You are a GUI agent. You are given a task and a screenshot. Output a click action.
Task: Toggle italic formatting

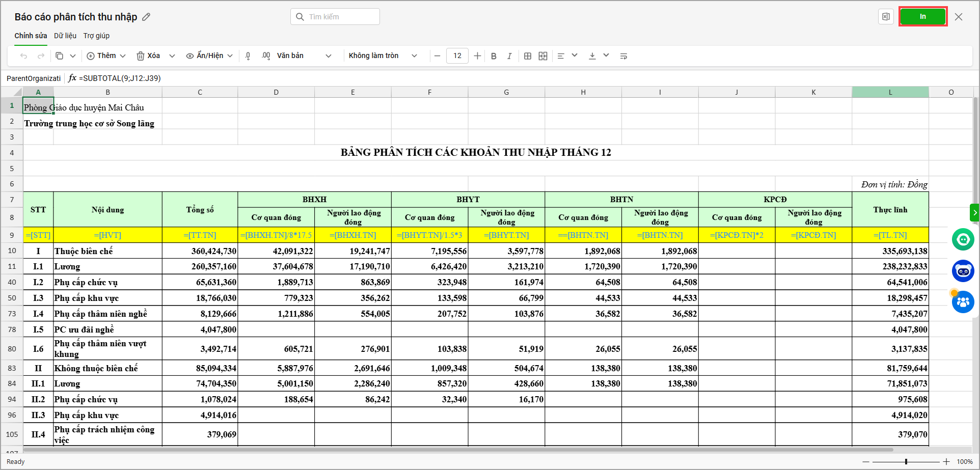point(509,56)
